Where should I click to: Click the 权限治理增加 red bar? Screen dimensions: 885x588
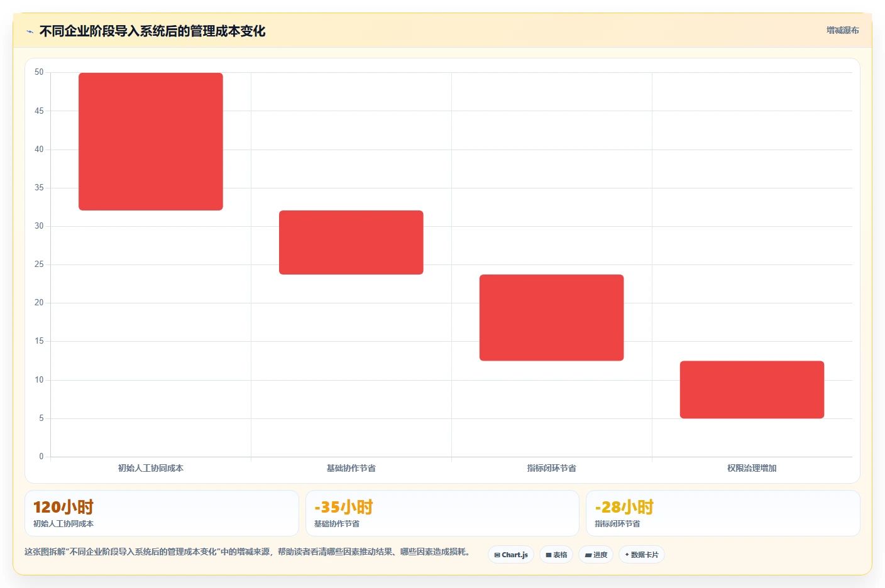(752, 389)
